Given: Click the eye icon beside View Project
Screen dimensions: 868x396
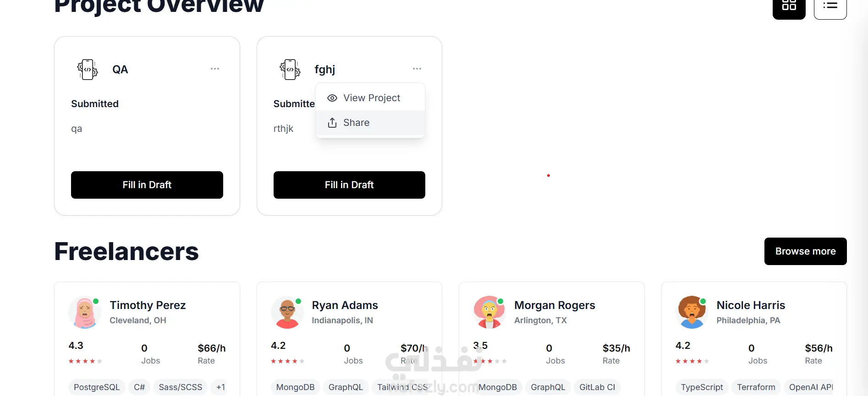Looking at the screenshot, I should coord(332,98).
